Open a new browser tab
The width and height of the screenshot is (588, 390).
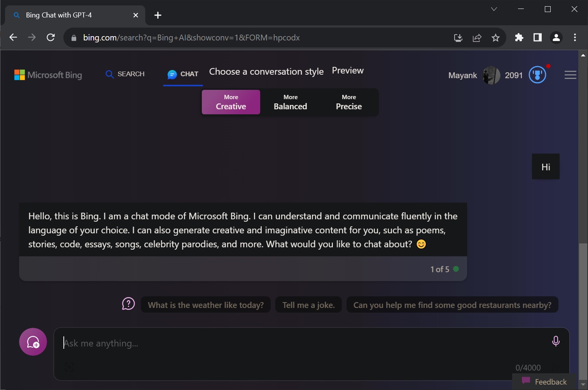tap(157, 15)
